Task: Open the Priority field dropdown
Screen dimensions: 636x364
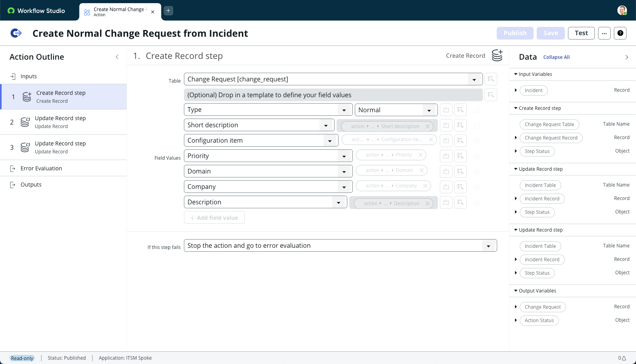Action: click(x=344, y=157)
